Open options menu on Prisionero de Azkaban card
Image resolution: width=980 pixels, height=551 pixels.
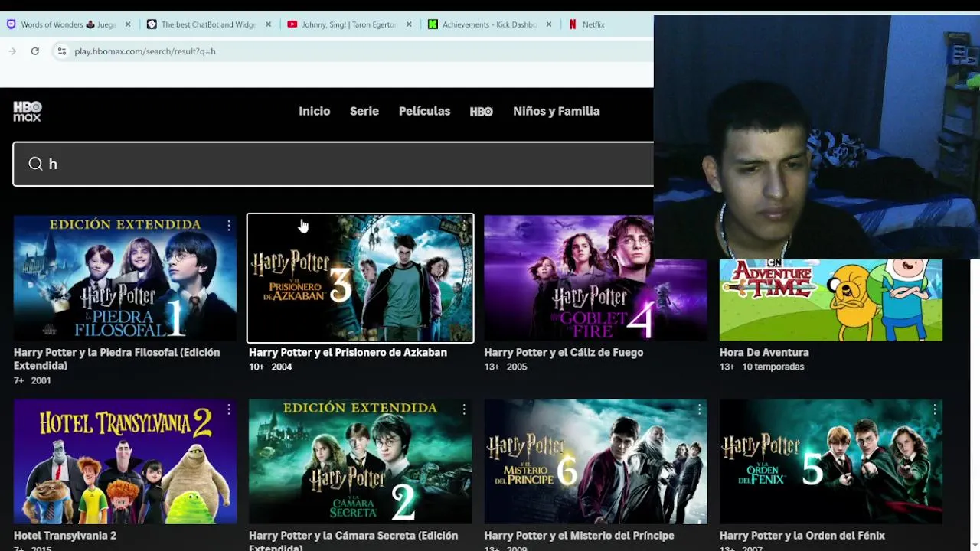click(x=463, y=226)
